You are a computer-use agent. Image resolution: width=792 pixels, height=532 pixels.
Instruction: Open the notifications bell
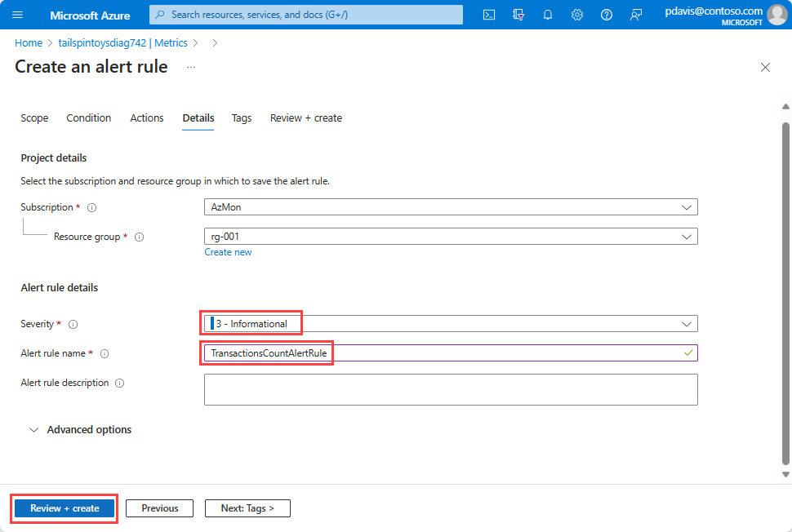pos(547,15)
